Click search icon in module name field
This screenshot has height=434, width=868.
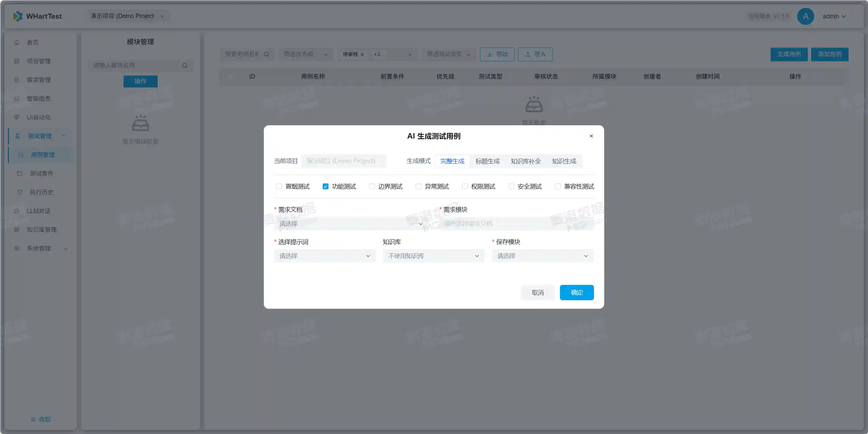(x=184, y=65)
